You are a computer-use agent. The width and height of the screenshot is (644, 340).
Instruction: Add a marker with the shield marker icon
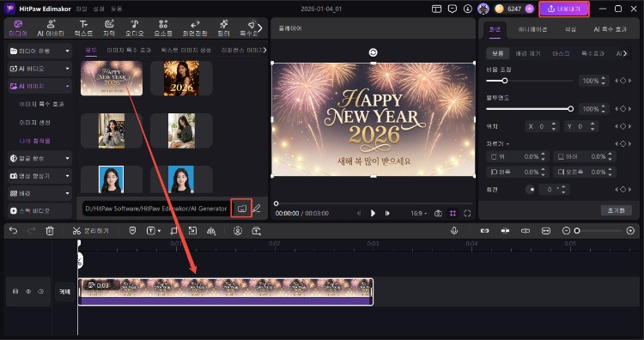point(132,231)
